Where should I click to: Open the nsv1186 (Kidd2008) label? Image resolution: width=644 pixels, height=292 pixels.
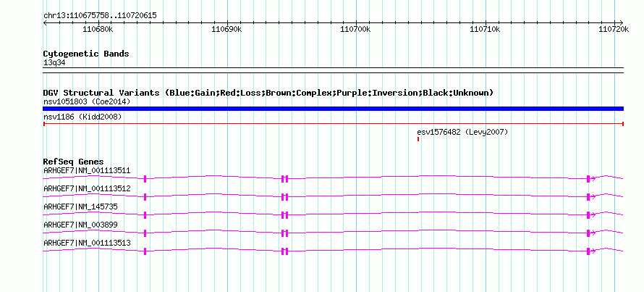point(82,117)
